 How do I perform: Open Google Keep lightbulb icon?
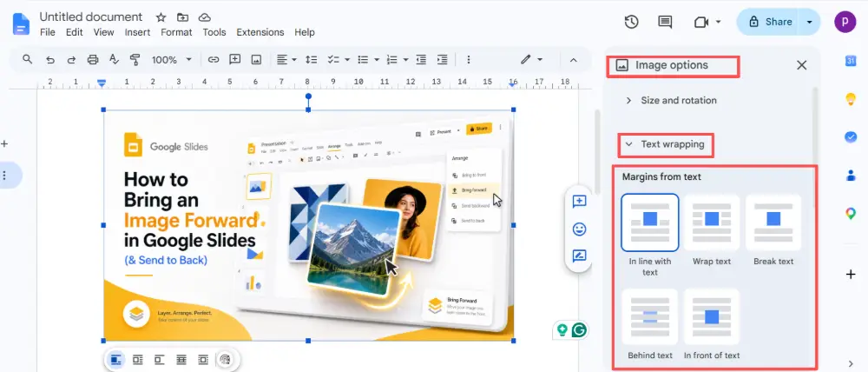click(851, 99)
